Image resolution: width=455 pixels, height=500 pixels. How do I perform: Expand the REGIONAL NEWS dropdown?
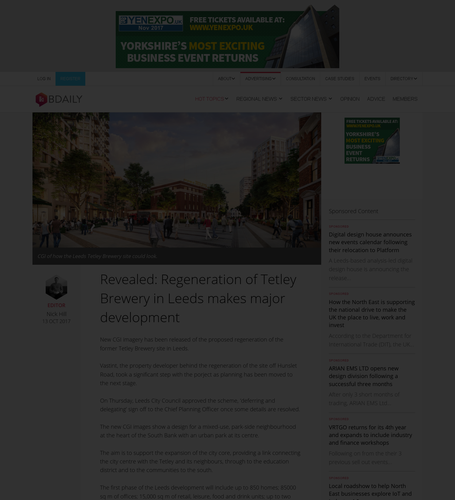[259, 99]
